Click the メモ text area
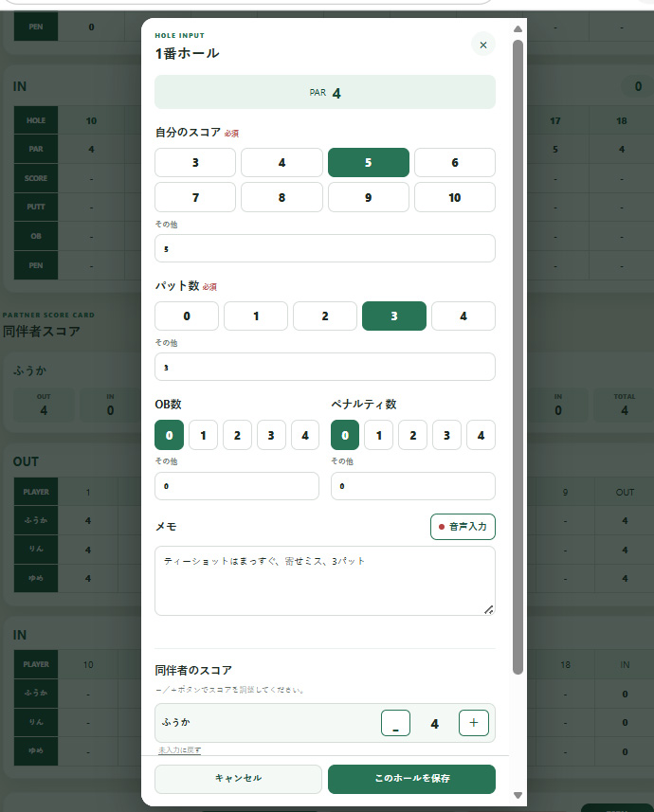 [325, 581]
